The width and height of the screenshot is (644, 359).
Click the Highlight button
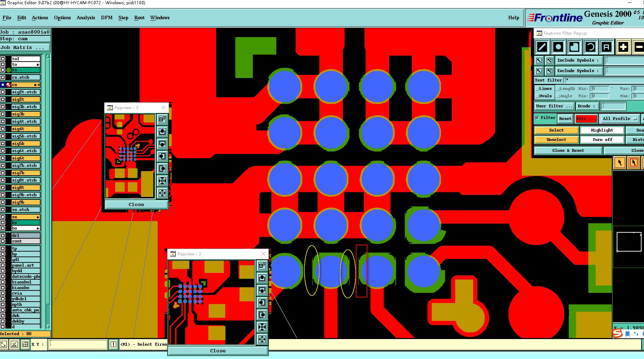(x=602, y=130)
